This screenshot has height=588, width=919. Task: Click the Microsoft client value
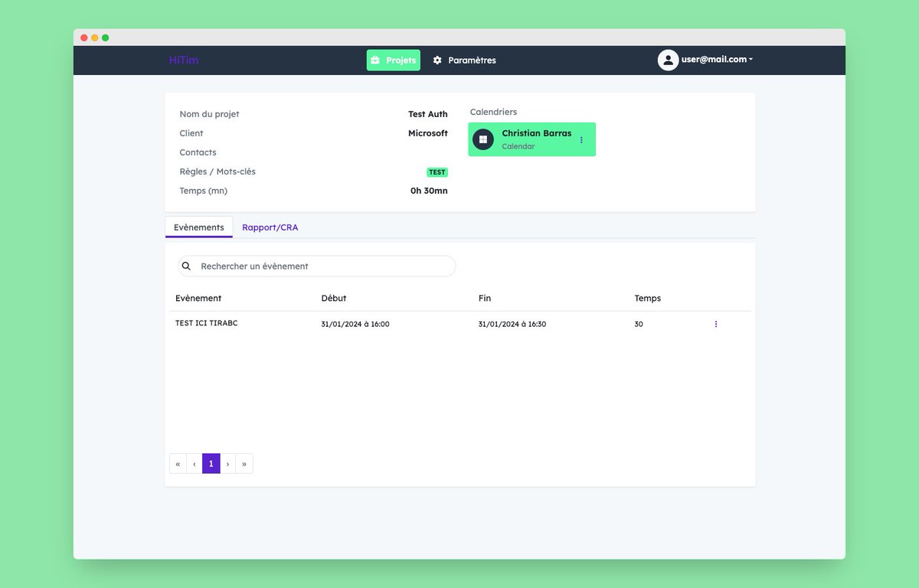click(x=428, y=133)
